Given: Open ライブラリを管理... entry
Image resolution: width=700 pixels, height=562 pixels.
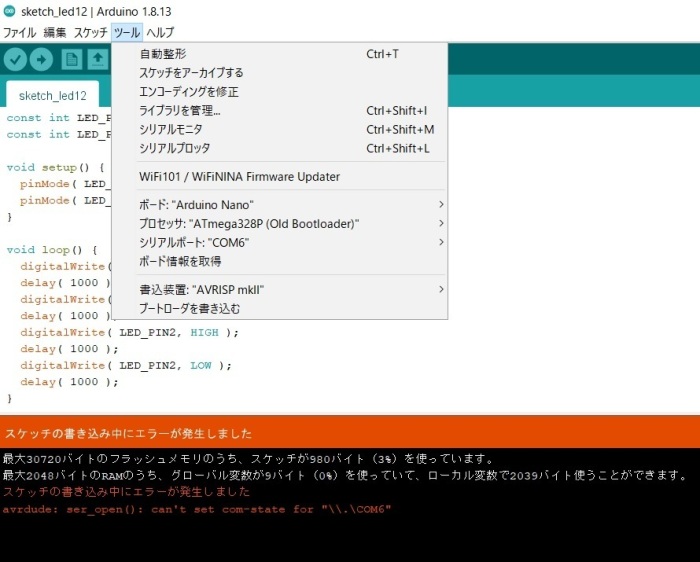Looking at the screenshot, I should pos(280,110).
